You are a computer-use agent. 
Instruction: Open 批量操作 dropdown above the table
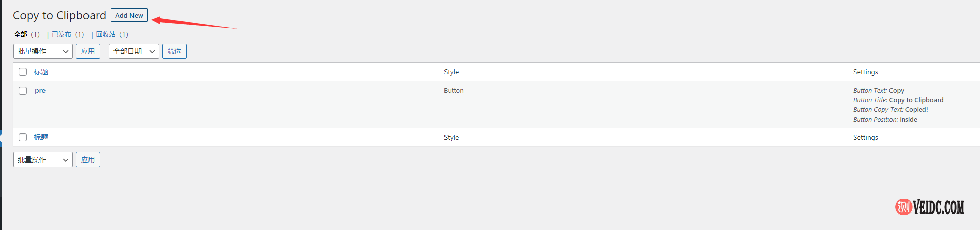(43, 51)
